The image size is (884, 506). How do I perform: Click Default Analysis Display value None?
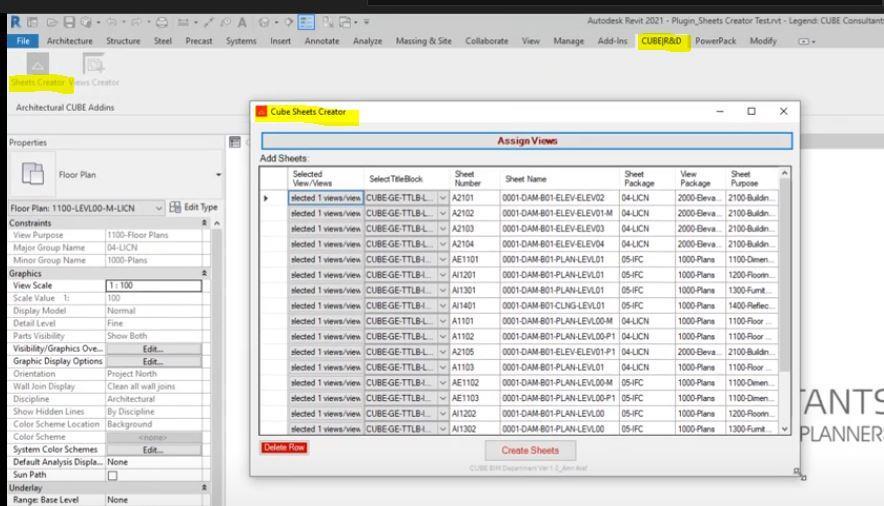point(153,462)
